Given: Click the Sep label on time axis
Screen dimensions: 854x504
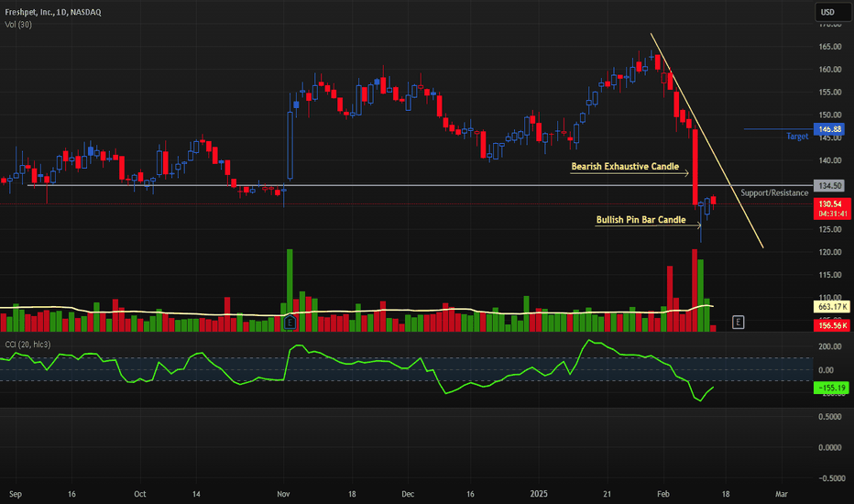Looking at the screenshot, I should pyautogui.click(x=16, y=494).
